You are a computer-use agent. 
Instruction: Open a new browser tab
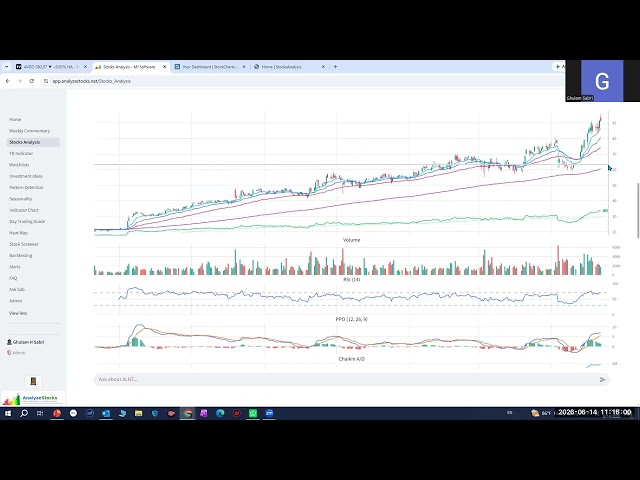335,67
